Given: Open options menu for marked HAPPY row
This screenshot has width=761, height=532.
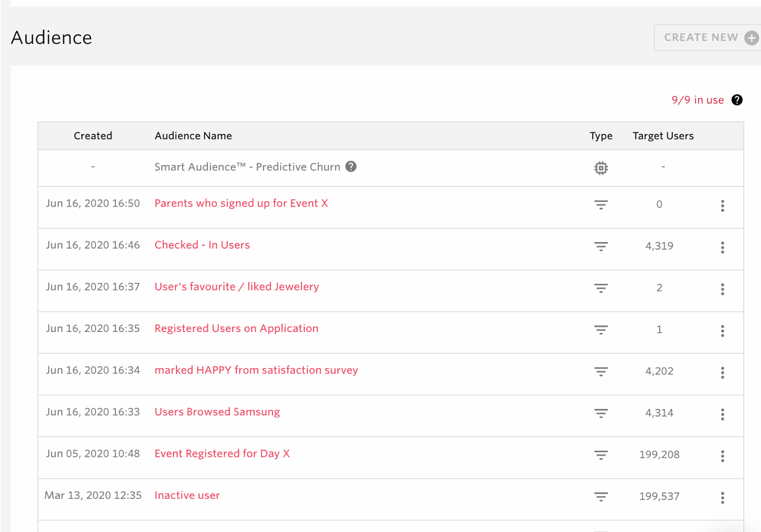Looking at the screenshot, I should 723,373.
